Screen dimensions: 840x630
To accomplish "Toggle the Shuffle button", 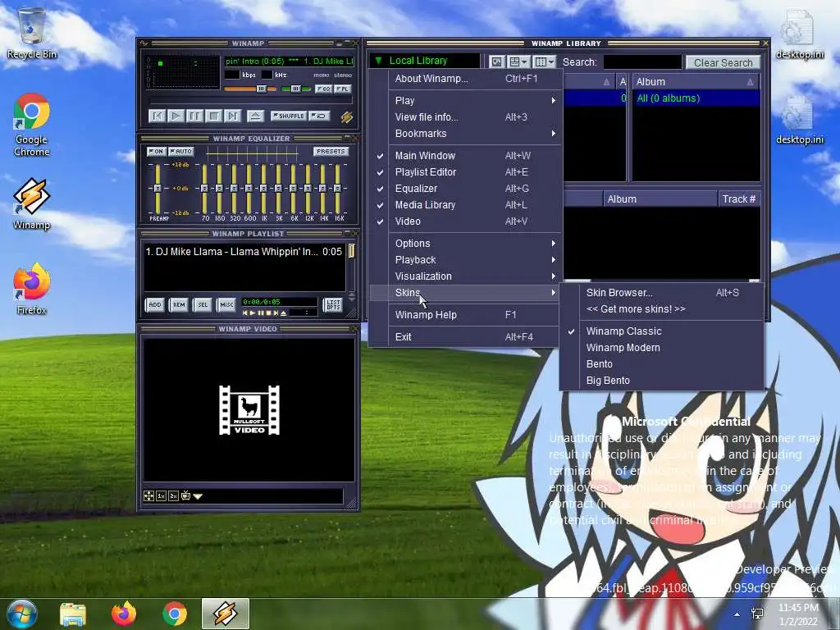I will tap(288, 116).
